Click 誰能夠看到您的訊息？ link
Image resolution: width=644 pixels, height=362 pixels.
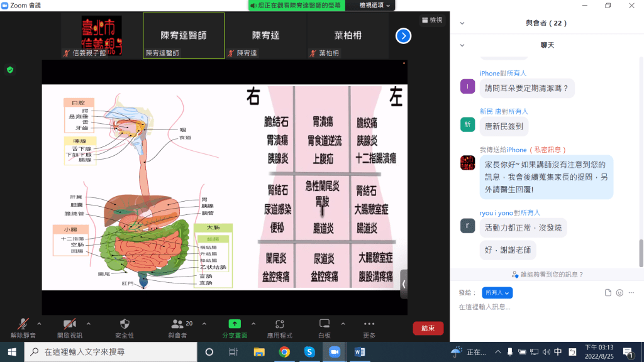[x=548, y=275]
